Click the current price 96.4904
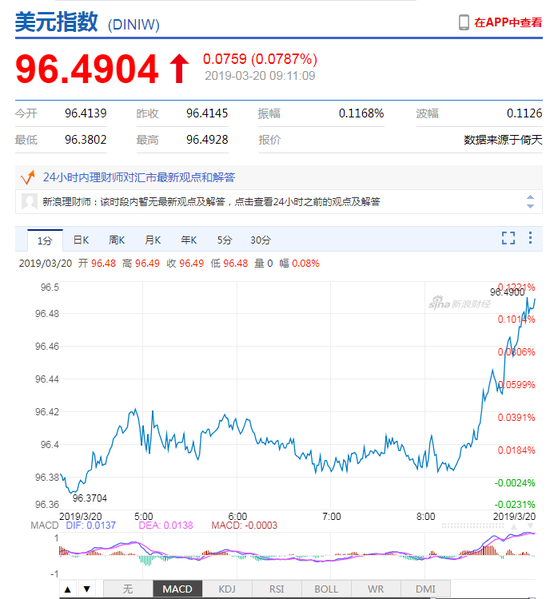 (87, 69)
